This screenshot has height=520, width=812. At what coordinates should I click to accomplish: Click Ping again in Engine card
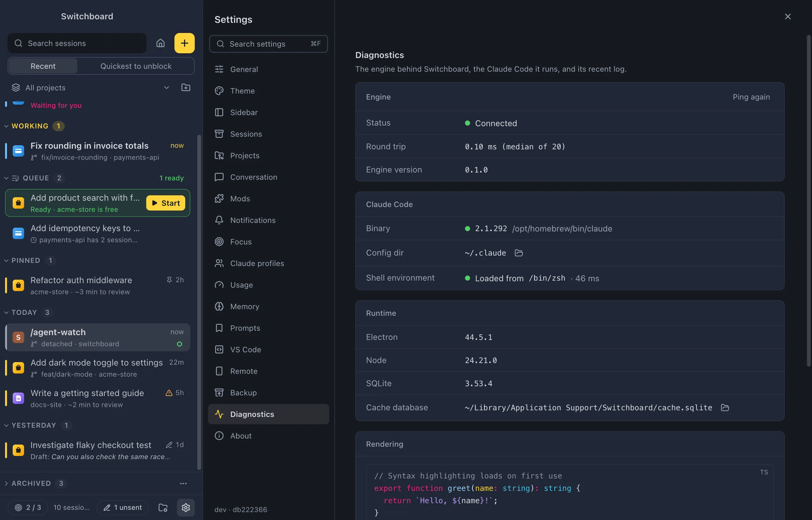pyautogui.click(x=751, y=97)
